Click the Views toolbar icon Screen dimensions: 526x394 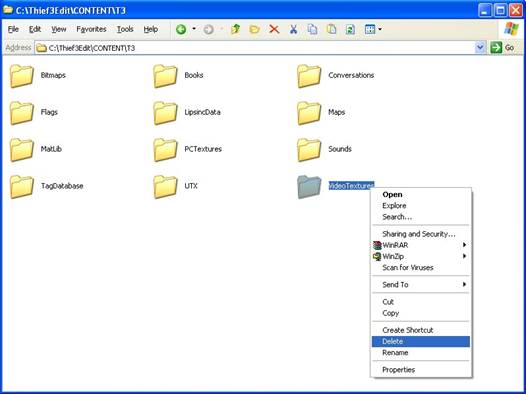(370, 30)
